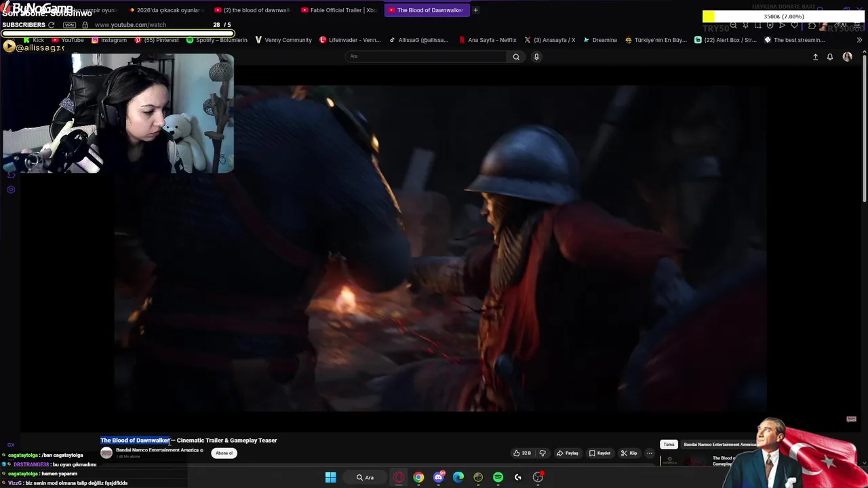Open Lifeinvader bookmark
Image resolution: width=868 pixels, height=488 pixels.
click(350, 40)
